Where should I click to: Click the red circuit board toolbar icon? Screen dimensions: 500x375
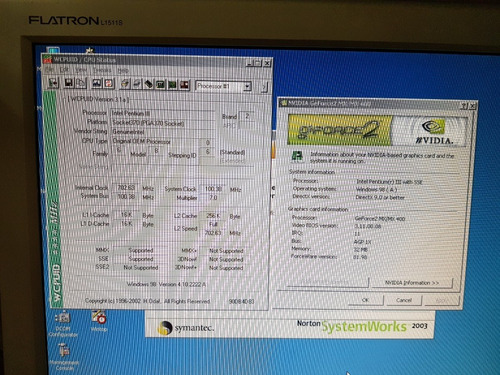(184, 85)
